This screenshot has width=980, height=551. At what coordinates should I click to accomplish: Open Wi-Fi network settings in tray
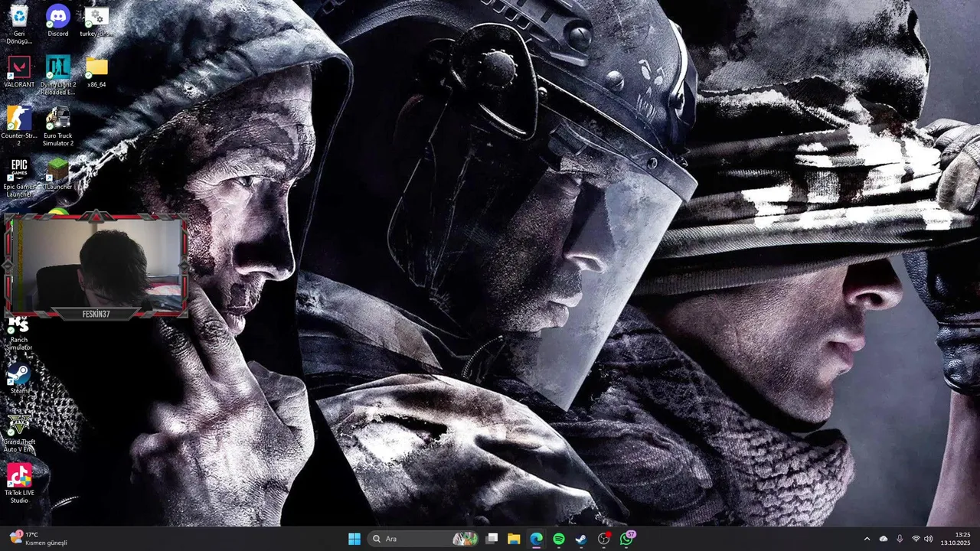916,539
